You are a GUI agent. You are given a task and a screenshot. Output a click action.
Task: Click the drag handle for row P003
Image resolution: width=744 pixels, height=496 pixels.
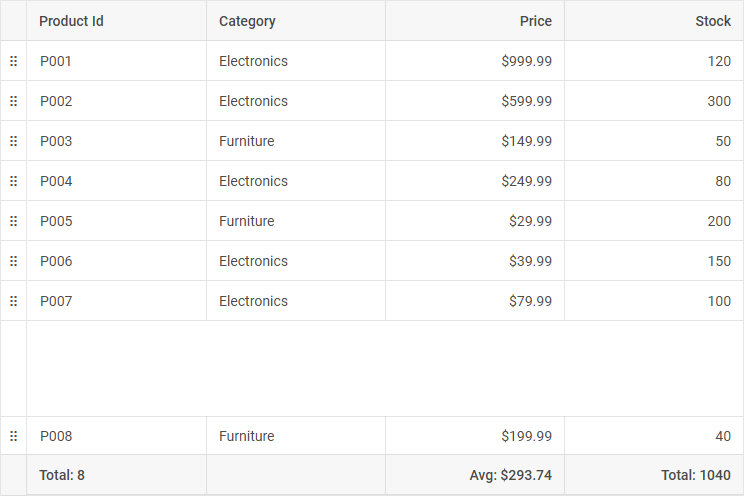click(13, 141)
